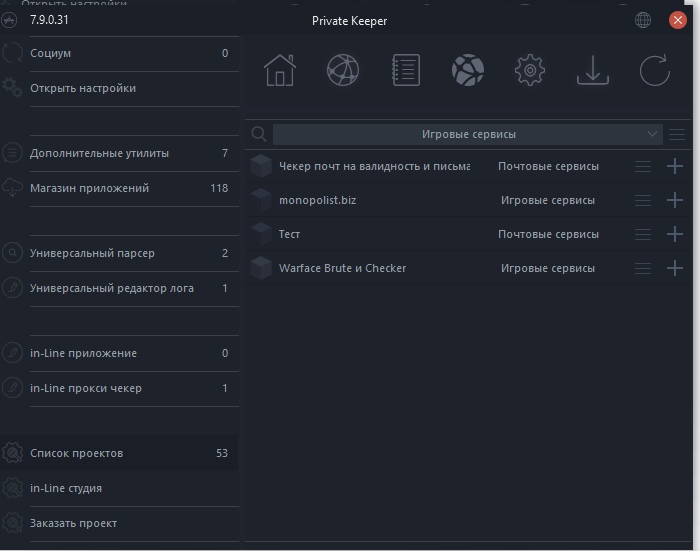This screenshot has width=700, height=551.
Task: Click the search magnifier icon
Action: point(259,134)
